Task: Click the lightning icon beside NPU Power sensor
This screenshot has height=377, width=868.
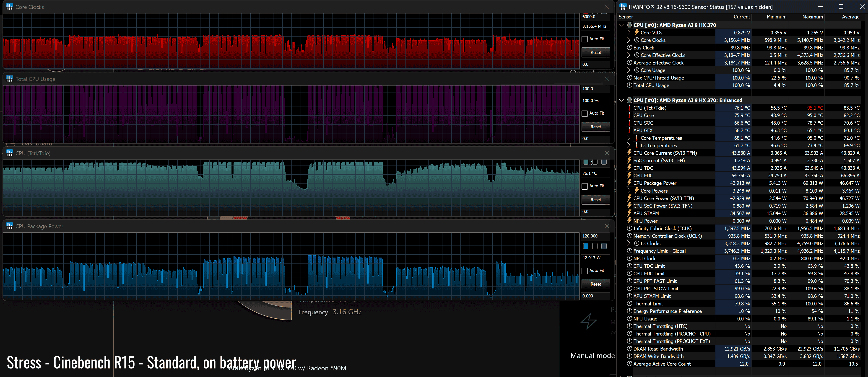Action: [629, 221]
